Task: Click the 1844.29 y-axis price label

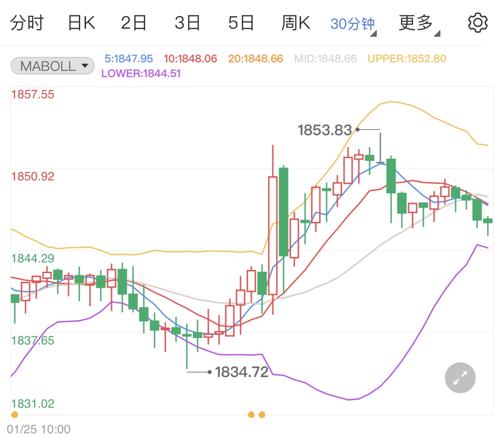Action: tap(33, 258)
